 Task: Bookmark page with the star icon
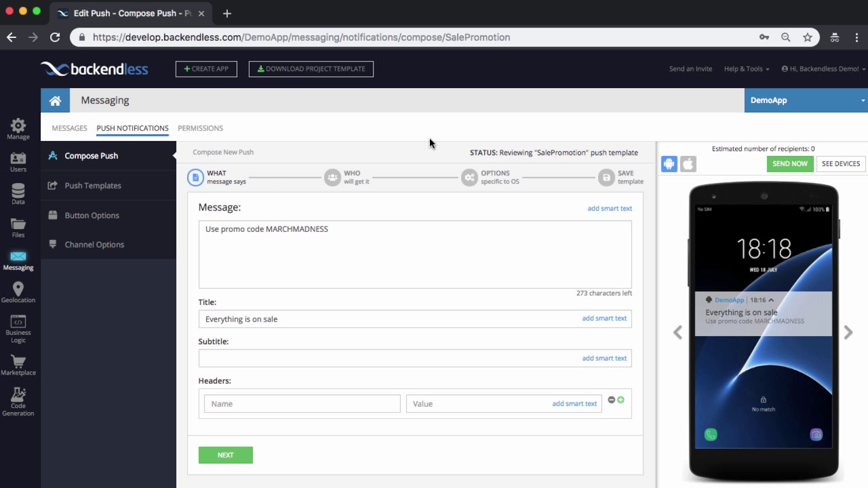(x=808, y=37)
